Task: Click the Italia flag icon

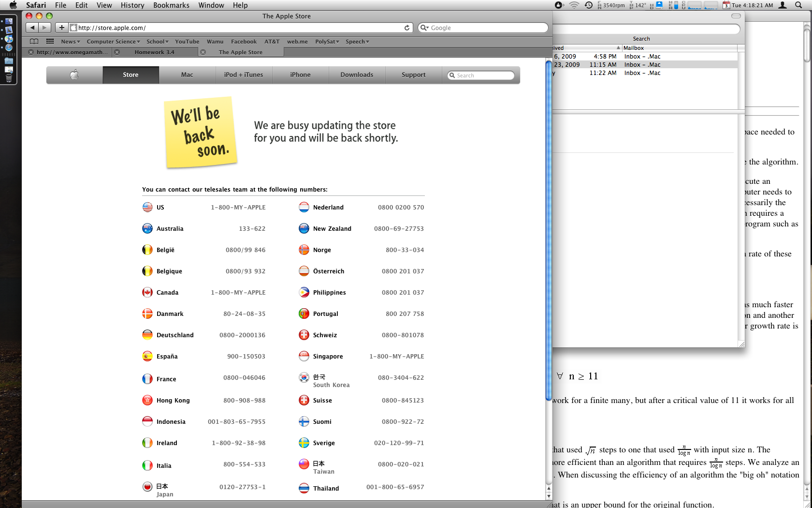Action: click(x=147, y=465)
